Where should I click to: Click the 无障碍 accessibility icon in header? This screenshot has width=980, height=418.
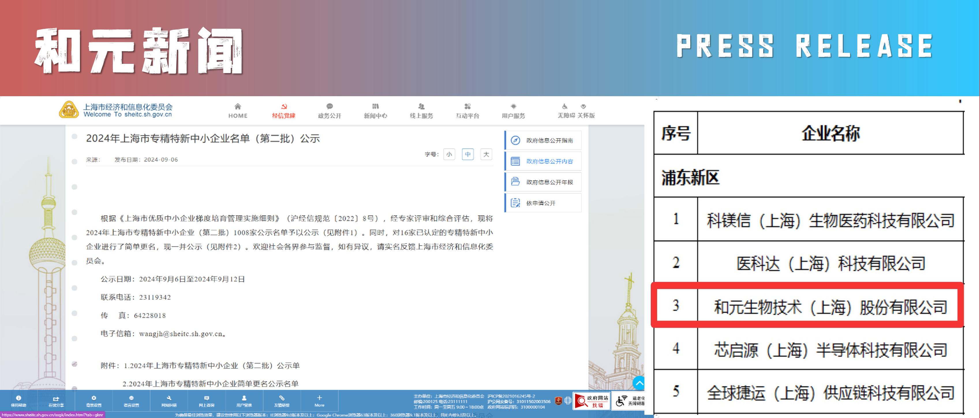[564, 107]
